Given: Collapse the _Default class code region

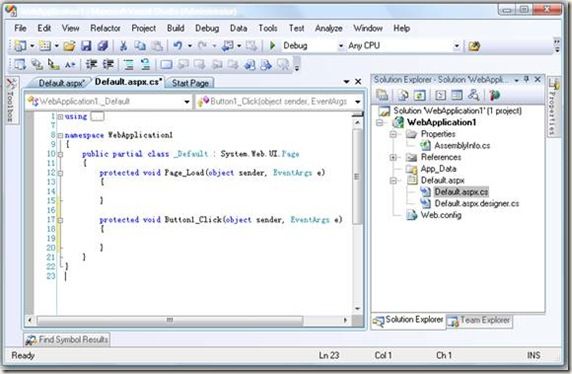Looking at the screenshot, I should click(x=61, y=154).
